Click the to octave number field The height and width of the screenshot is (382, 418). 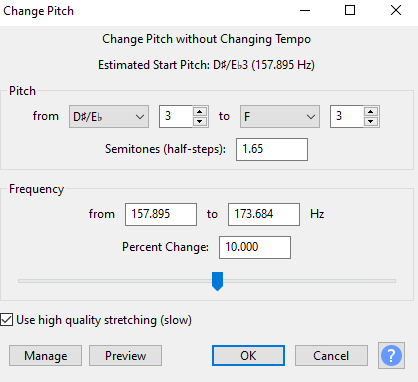point(347,117)
